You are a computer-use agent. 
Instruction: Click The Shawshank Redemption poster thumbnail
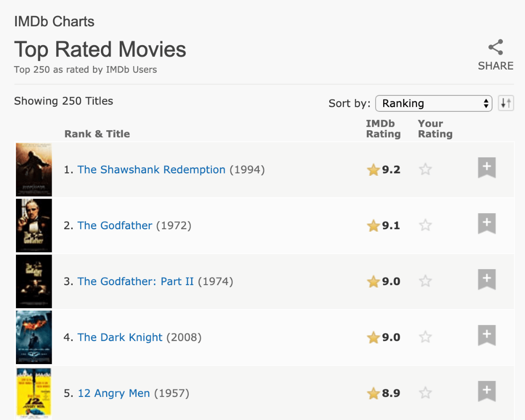[34, 170]
